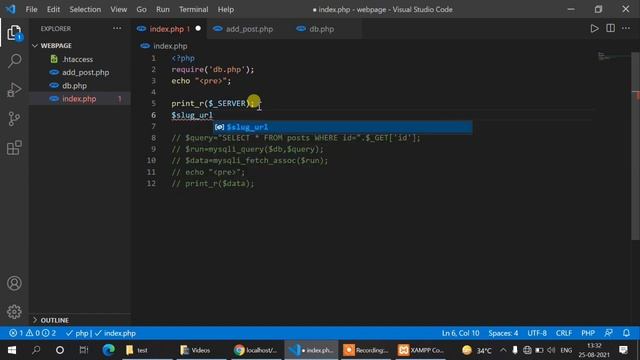
Task: Accept the $slug_url autocomplete suggestion
Action: (x=343, y=127)
